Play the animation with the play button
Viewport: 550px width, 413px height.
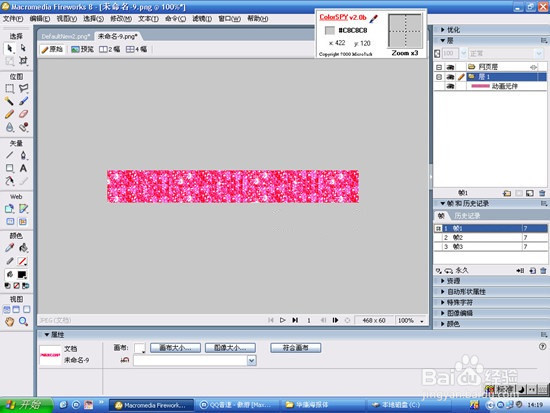[283, 320]
